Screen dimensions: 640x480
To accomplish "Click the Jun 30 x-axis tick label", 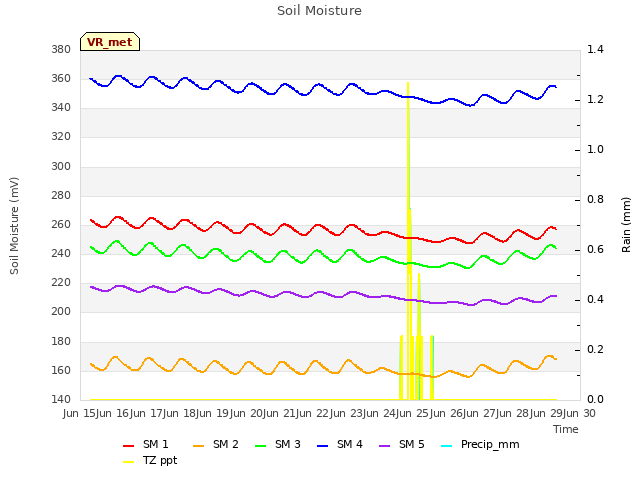I will click(x=580, y=413).
